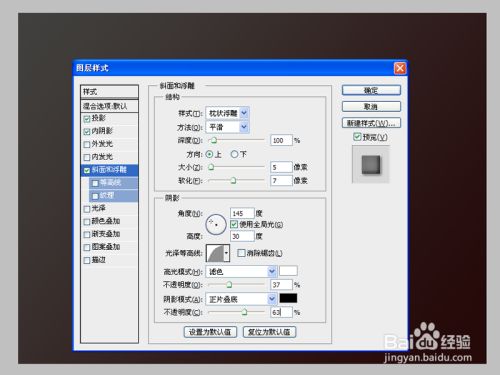Click the 角度 angle dial
Viewport: 500px width, 375px height.
pos(216,225)
